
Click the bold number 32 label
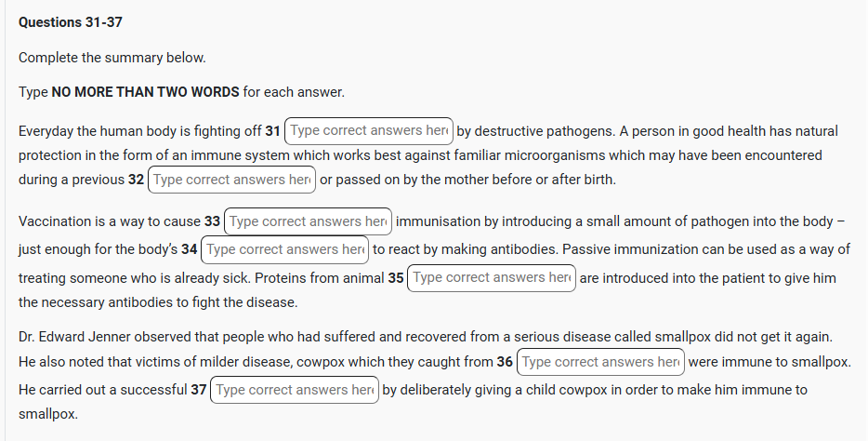[136, 180]
